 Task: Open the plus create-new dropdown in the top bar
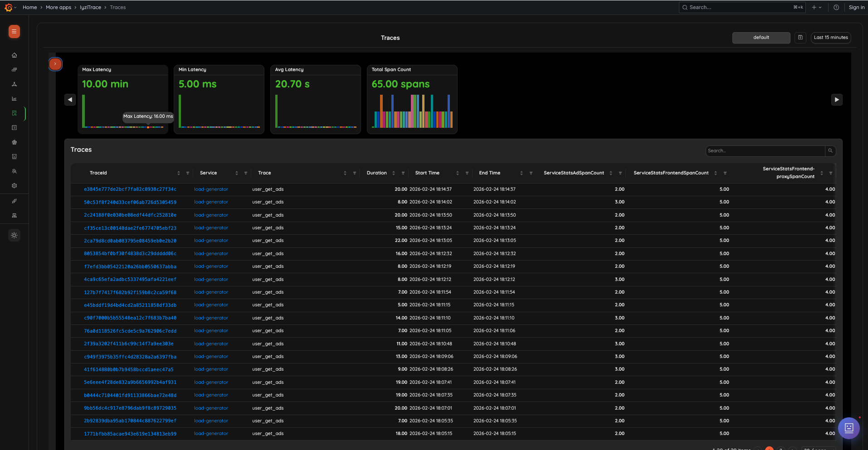point(816,7)
